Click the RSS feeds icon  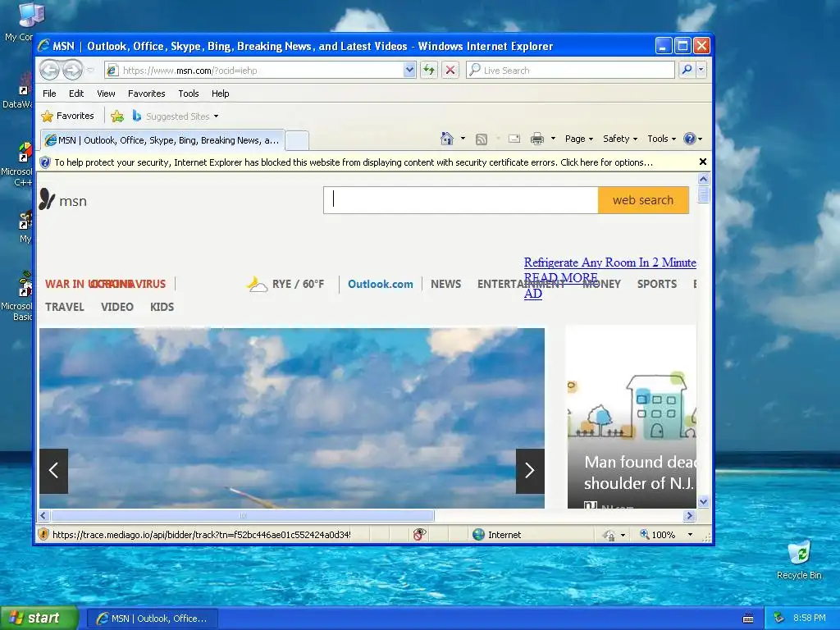[x=482, y=139]
